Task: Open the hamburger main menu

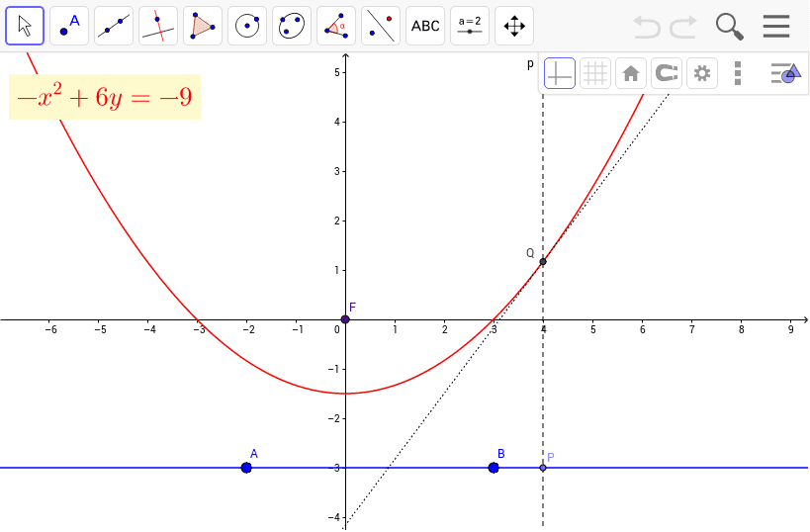Action: coord(776,26)
